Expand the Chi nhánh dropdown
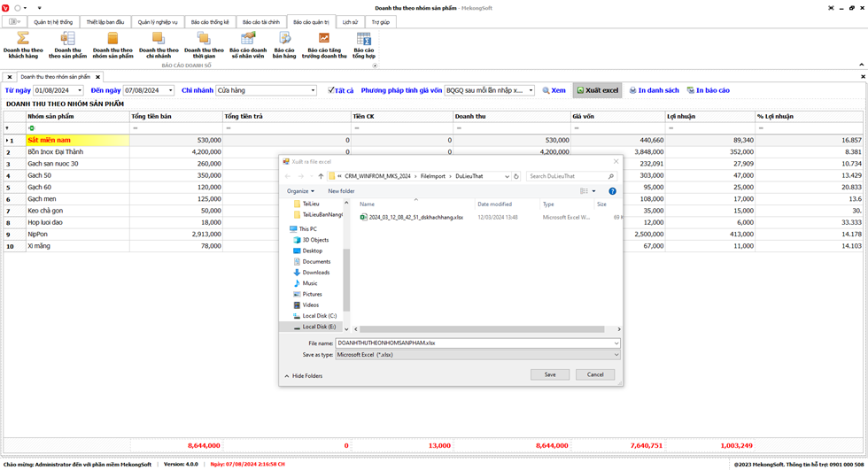 pos(313,90)
